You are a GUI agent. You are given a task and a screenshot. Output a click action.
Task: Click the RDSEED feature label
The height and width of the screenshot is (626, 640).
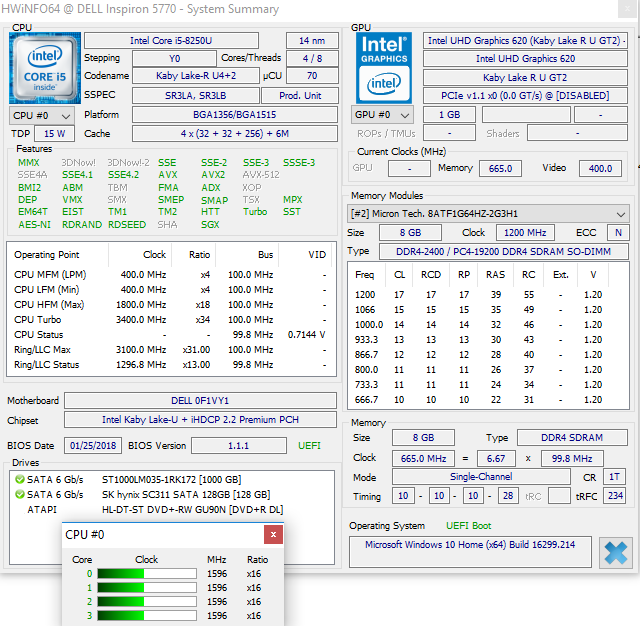point(127,224)
